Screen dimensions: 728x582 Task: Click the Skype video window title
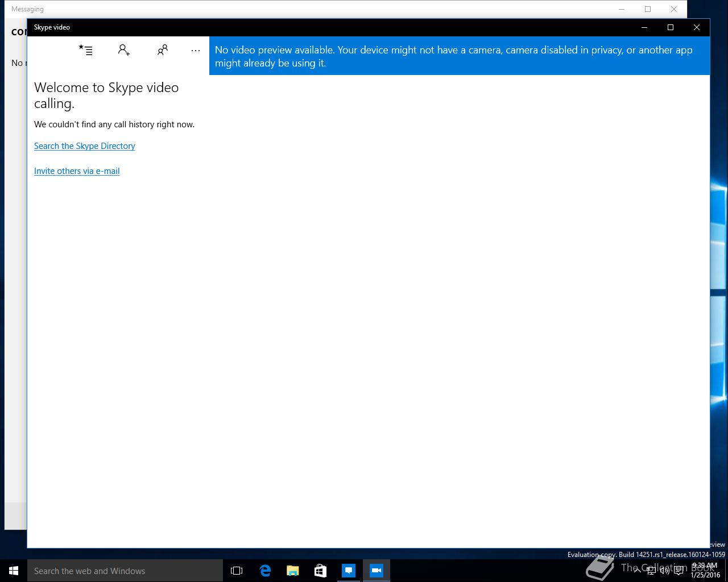coord(52,27)
